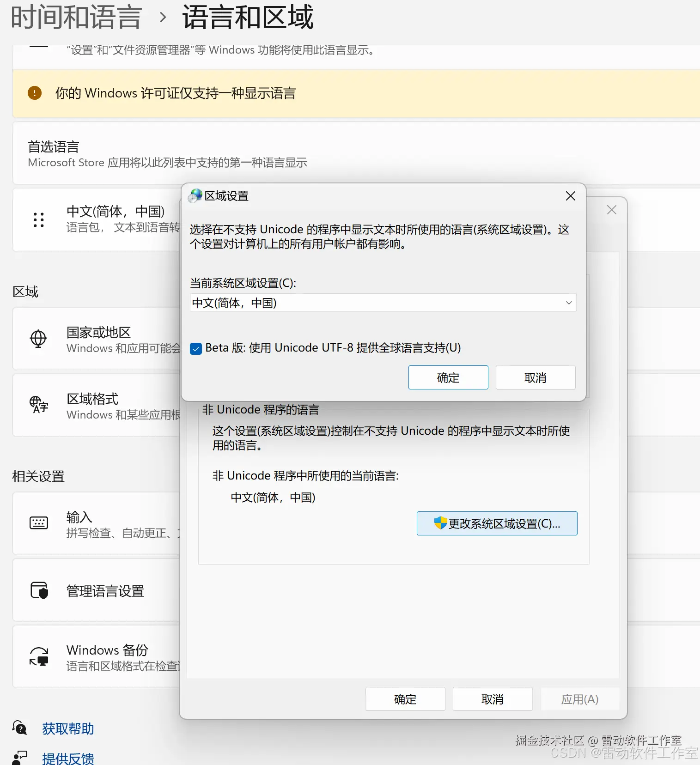
Task: Click 确定 at bottom of the administrative dialog
Action: 405,699
